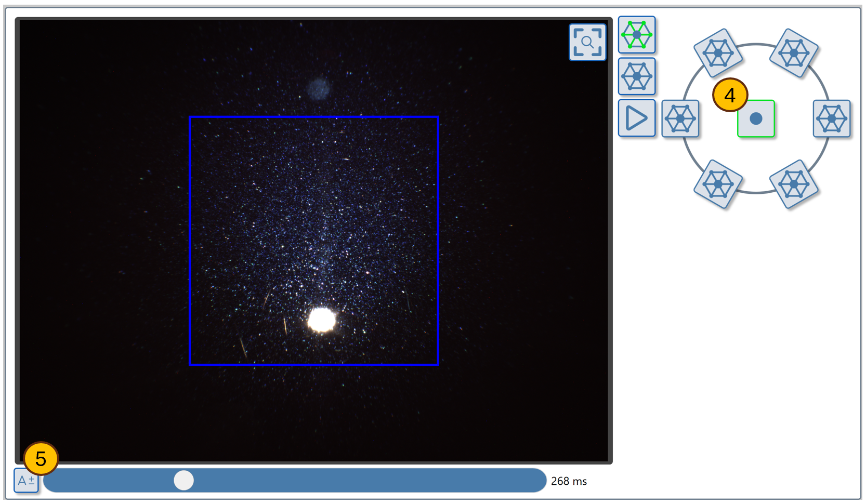Click the top edge of the blue selection rectangle
The width and height of the screenshot is (866, 504).
click(314, 117)
